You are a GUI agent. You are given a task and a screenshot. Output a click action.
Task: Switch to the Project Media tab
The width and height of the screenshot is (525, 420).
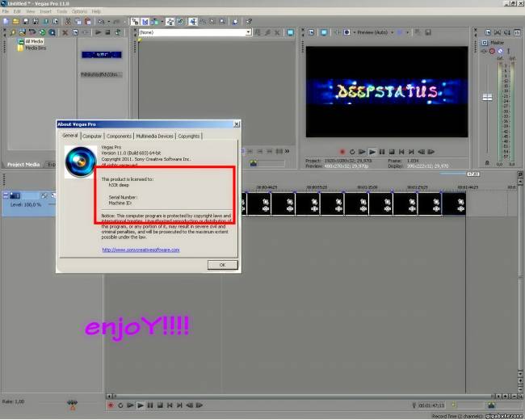(23, 165)
